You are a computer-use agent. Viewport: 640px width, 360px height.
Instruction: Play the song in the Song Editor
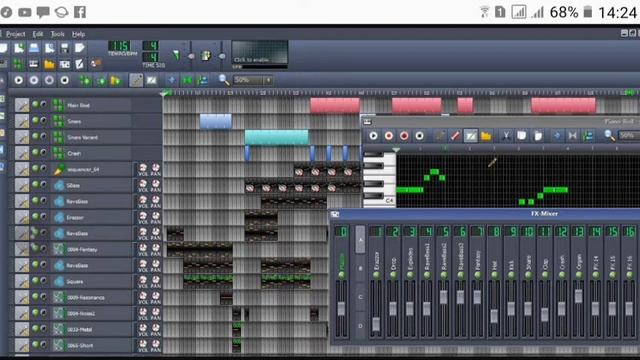click(19, 80)
